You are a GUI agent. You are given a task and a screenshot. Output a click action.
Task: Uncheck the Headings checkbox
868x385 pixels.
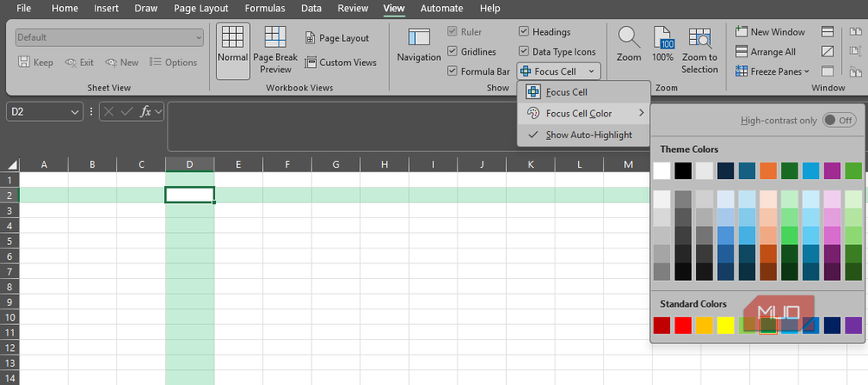click(523, 32)
